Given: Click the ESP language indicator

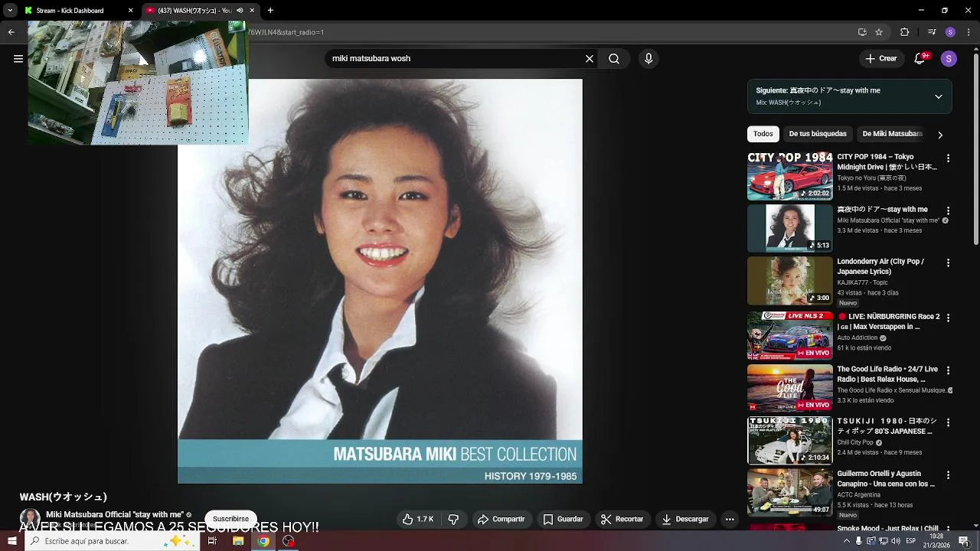Looking at the screenshot, I should (x=911, y=541).
